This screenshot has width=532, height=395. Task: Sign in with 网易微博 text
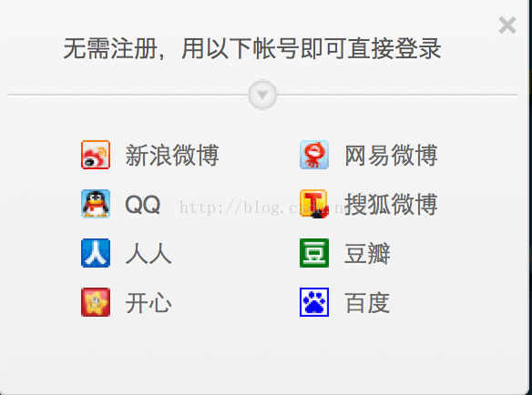[x=391, y=156]
